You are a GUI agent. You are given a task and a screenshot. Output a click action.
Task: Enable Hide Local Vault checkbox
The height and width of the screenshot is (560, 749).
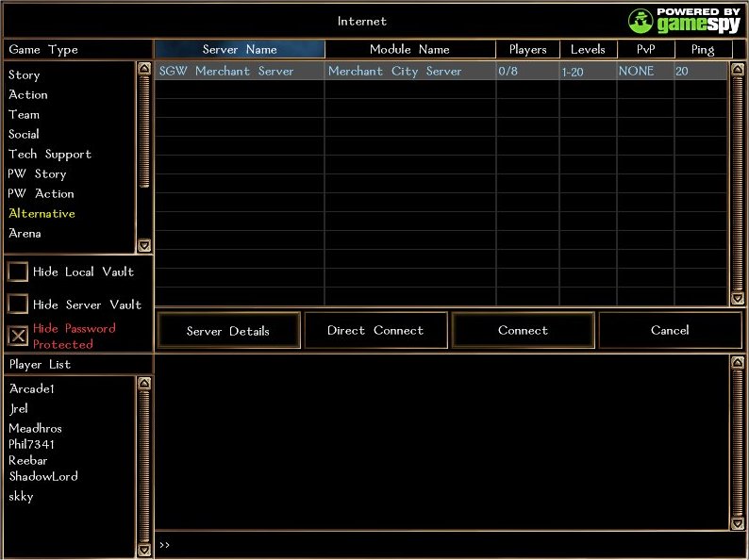pos(18,272)
